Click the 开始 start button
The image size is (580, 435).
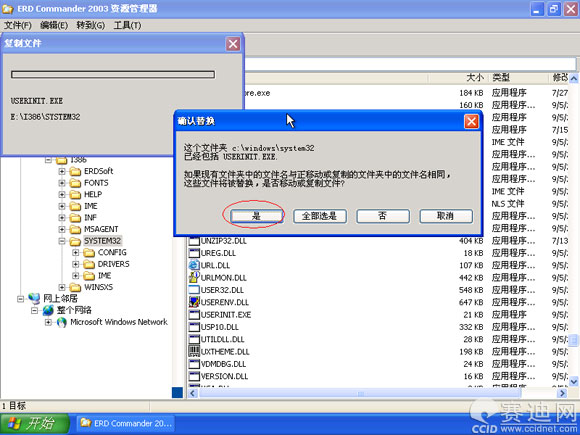tap(35, 424)
